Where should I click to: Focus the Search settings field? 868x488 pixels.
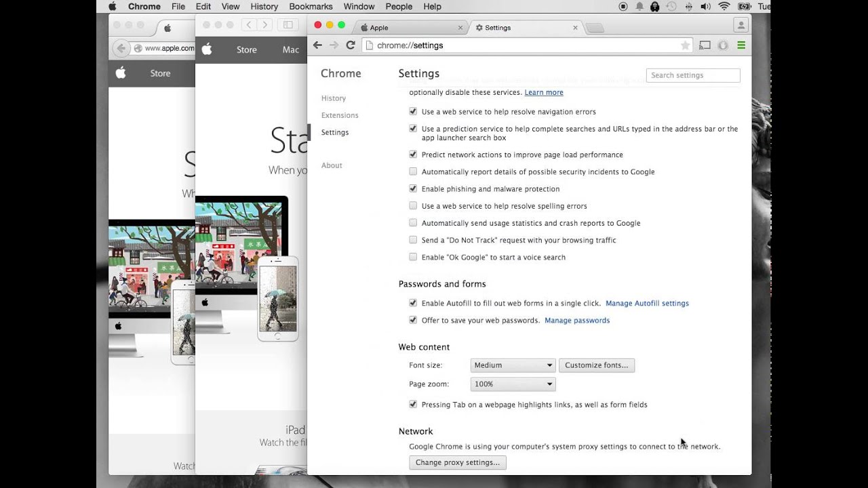[693, 75]
